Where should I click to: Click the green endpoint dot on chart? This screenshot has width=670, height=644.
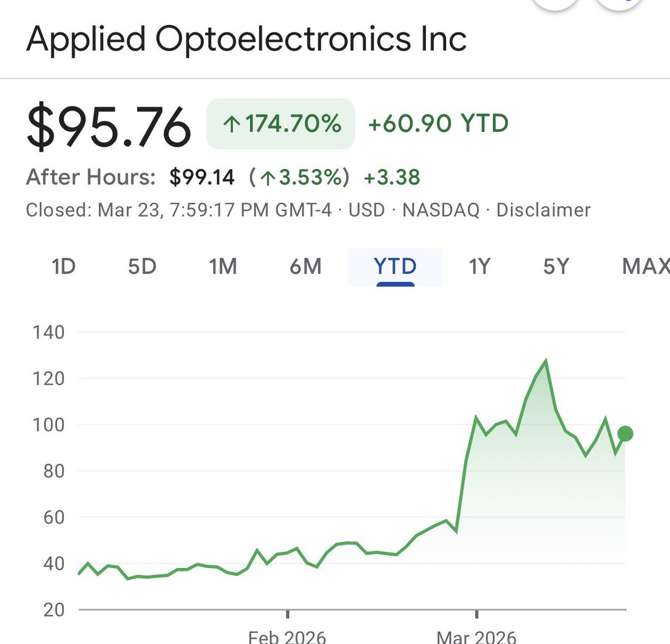(625, 433)
